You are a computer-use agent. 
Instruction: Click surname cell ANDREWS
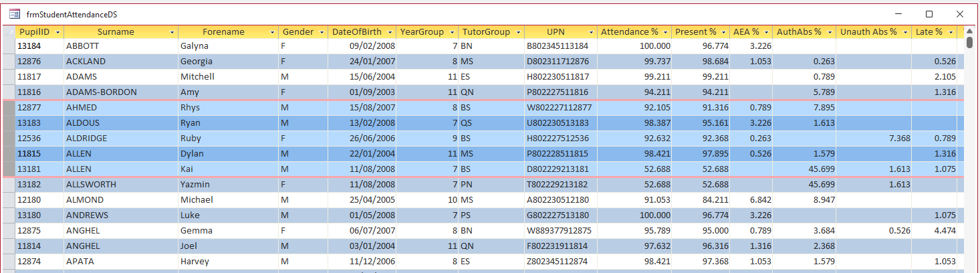(x=121, y=215)
